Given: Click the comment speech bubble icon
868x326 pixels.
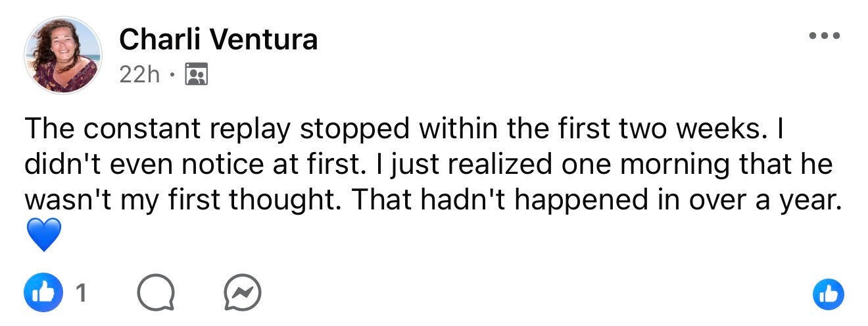Looking at the screenshot, I should pos(157,293).
